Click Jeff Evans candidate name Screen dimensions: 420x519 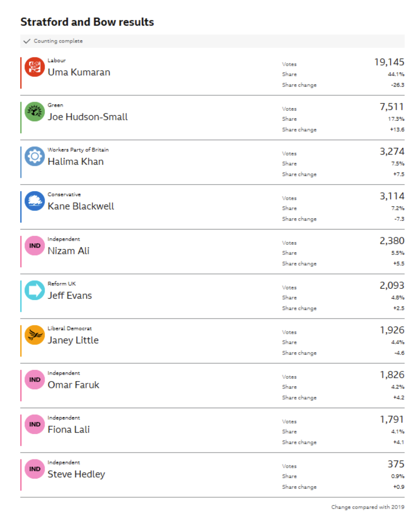tap(69, 296)
